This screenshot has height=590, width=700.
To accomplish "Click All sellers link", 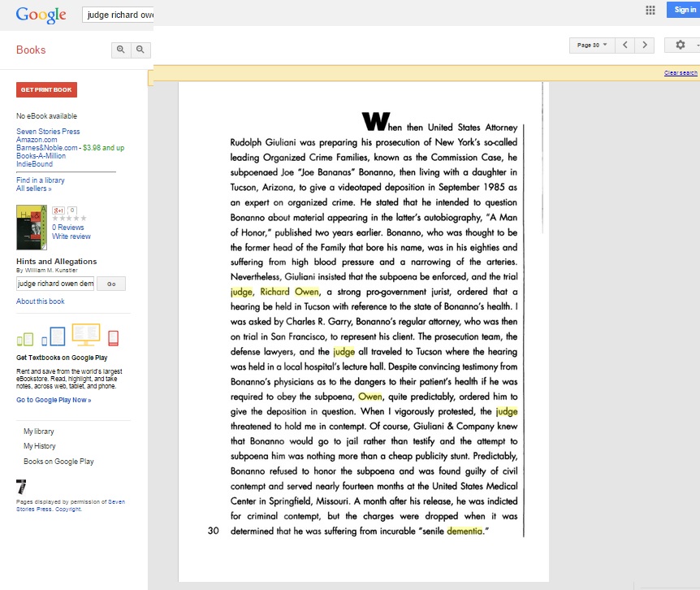I will point(34,189).
